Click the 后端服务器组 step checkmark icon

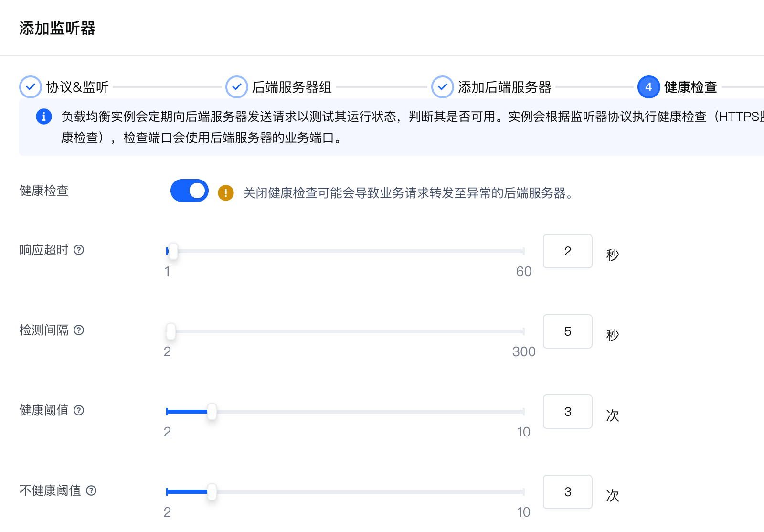pyautogui.click(x=236, y=87)
